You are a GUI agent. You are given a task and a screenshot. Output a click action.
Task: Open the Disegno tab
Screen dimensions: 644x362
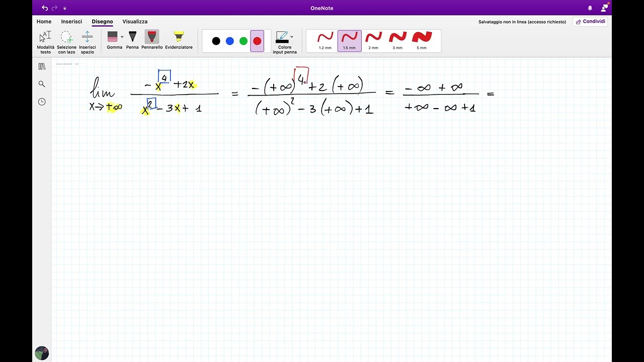102,22
